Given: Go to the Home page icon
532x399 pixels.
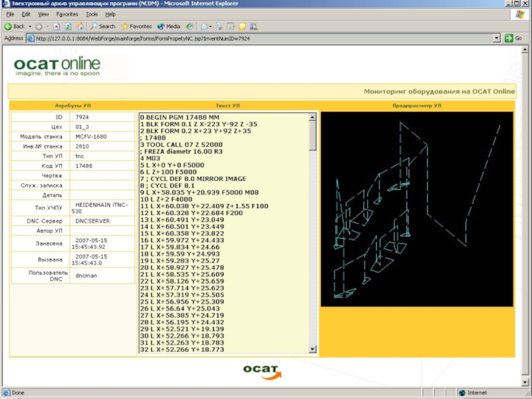Looking at the screenshot, I should pyautogui.click(x=79, y=27).
